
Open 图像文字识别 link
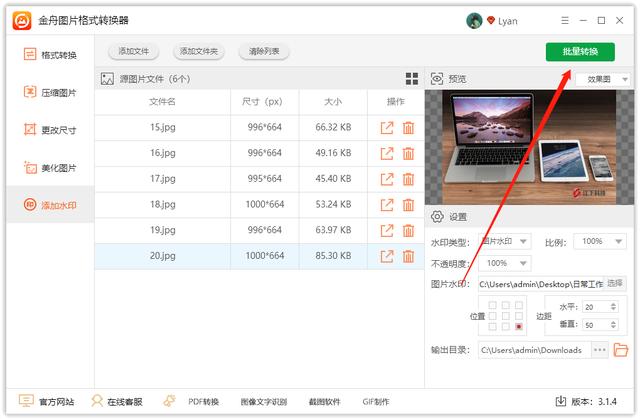tap(264, 402)
